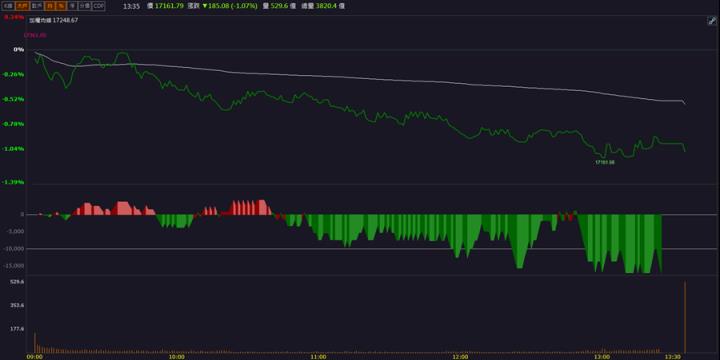Click the -1.04% label on the percentage axis
The image size is (720, 360).
(x=14, y=149)
